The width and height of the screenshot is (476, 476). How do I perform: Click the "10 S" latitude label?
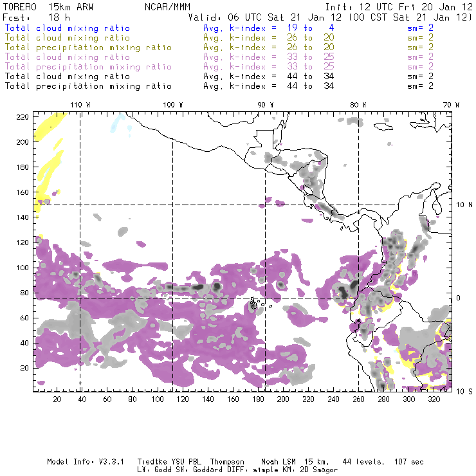click(464, 392)
